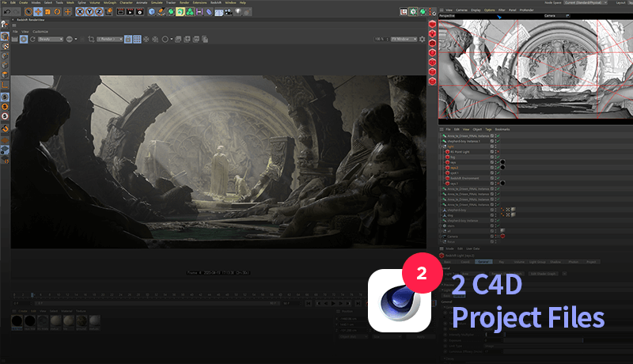
Task: Click the Undo arrow in top toolbar
Action: 7,12
